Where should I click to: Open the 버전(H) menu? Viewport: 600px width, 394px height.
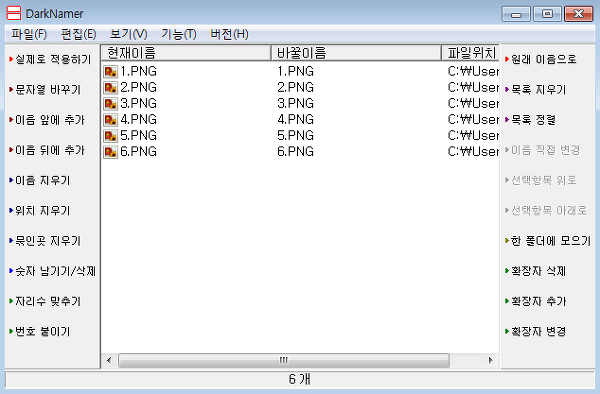[229, 34]
